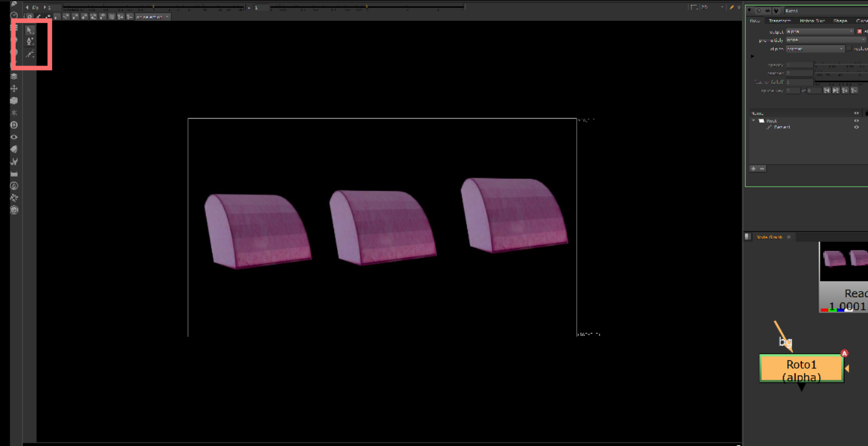This screenshot has height=446, width=868.
Task: Select the Node Graph tab
Action: (x=768, y=237)
